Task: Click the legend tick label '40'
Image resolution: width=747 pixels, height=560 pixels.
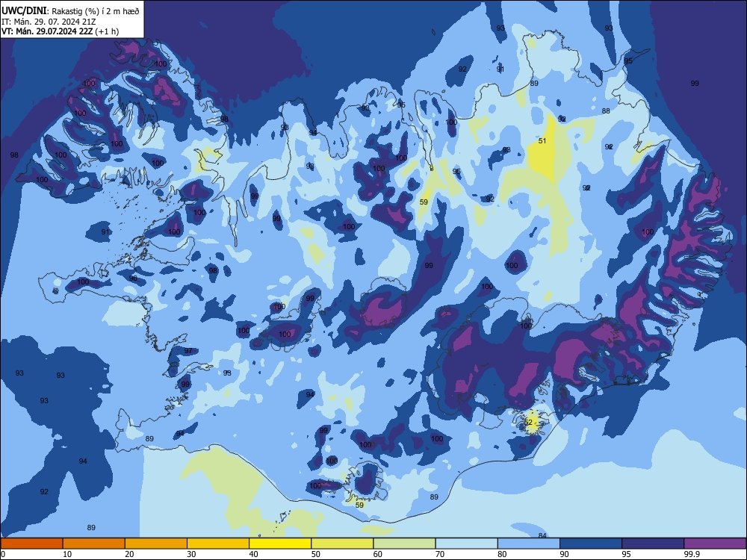Action: click(253, 554)
